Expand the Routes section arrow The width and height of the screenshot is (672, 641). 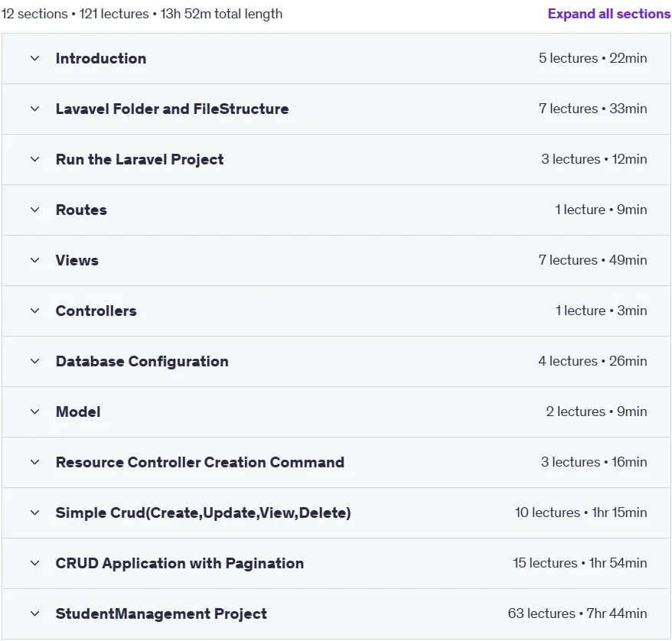click(34, 210)
